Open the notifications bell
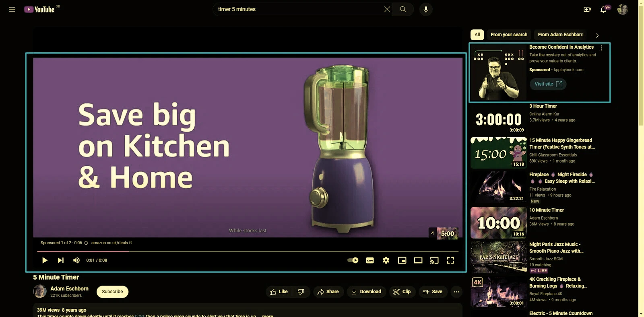This screenshot has width=644, height=317. [603, 9]
